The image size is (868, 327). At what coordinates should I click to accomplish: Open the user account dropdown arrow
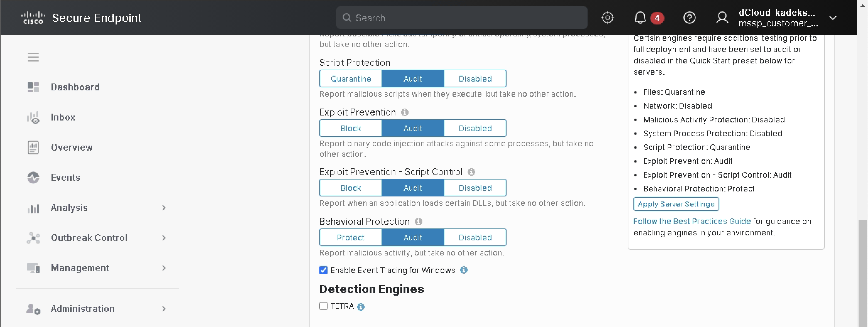click(x=832, y=18)
